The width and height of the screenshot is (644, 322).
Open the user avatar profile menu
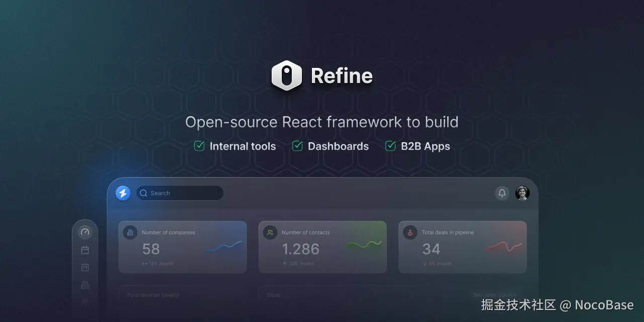pos(522,193)
